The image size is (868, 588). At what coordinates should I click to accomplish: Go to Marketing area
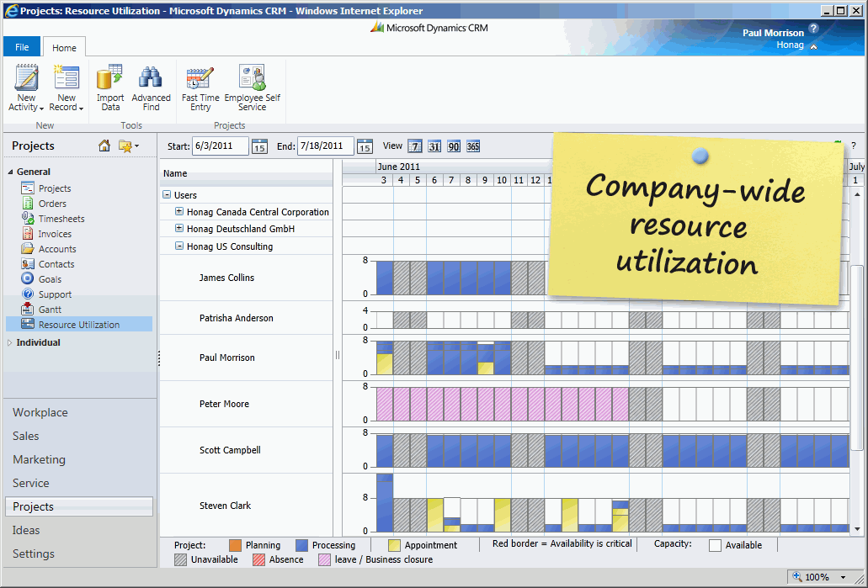tap(39, 459)
